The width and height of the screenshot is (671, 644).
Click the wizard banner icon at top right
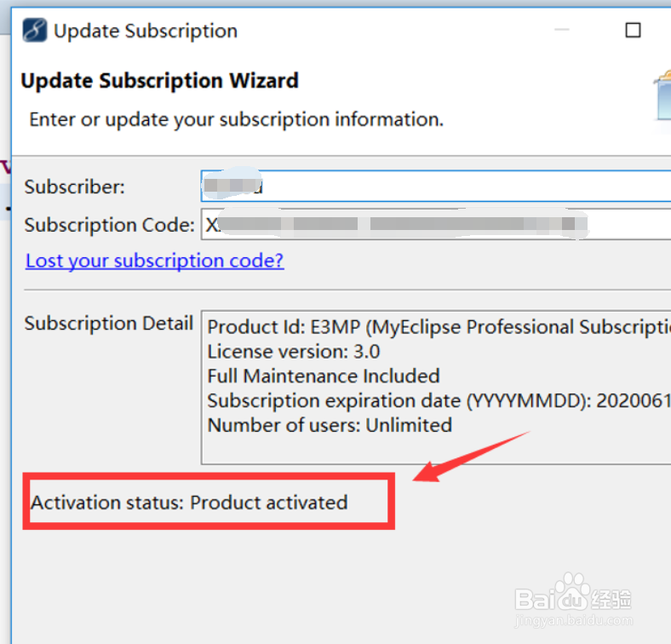(662, 95)
